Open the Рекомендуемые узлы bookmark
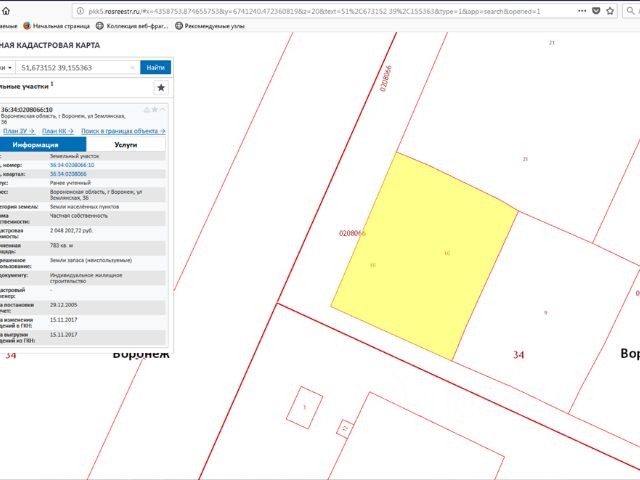Viewport: 640px width, 480px height. pos(210,26)
